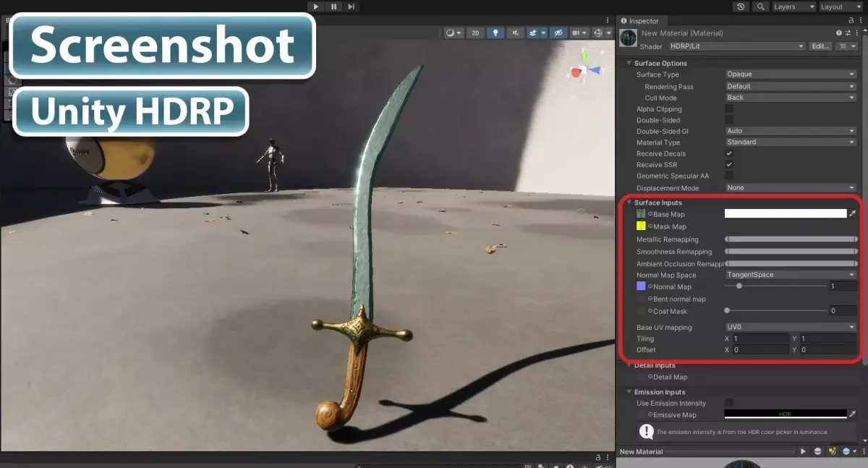Image resolution: width=868 pixels, height=468 pixels.
Task: Uncheck the Receive SSR checkbox
Action: pyautogui.click(x=729, y=165)
